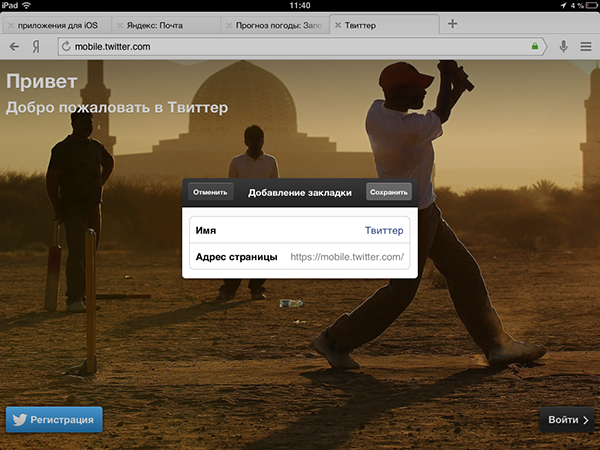Open the browser hamburger menu
This screenshot has height=450, width=600.
tap(586, 47)
